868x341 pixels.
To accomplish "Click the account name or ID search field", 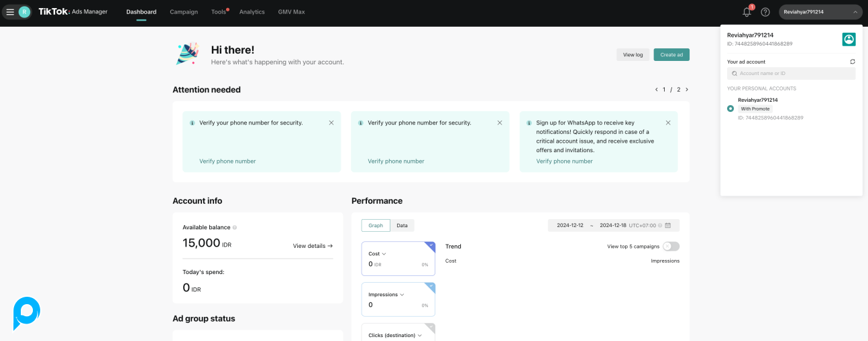I will (792, 74).
